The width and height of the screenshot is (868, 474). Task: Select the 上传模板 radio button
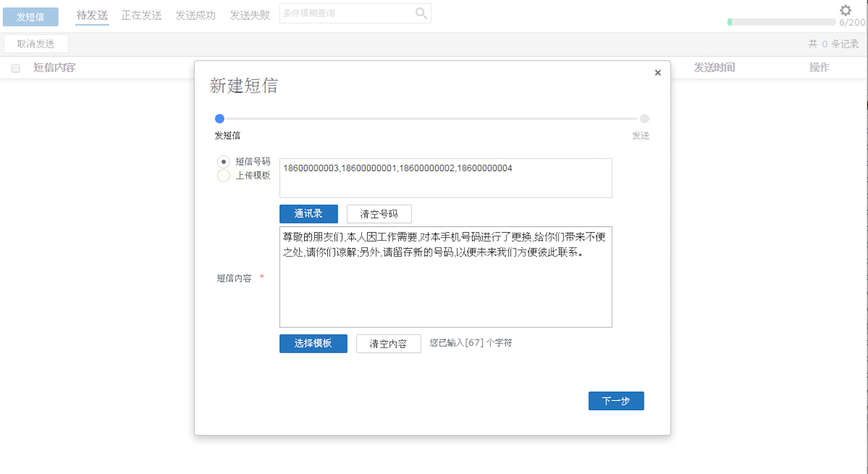(x=223, y=175)
